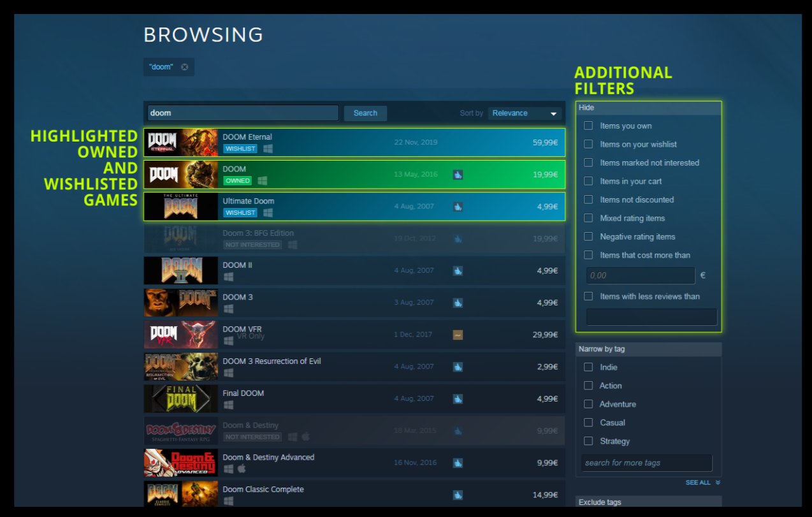The width and height of the screenshot is (812, 517).
Task: Click Windows icon on DOOM VFR row
Action: [228, 341]
